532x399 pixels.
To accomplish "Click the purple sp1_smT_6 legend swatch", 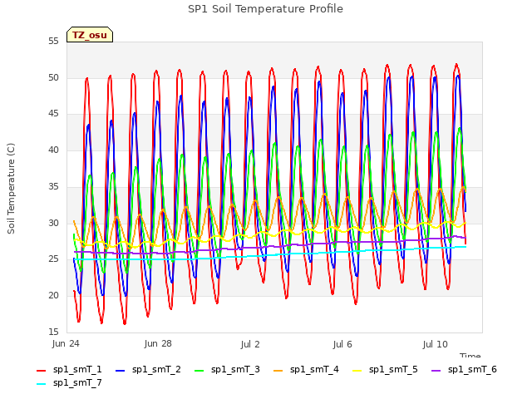I will coord(436,371).
